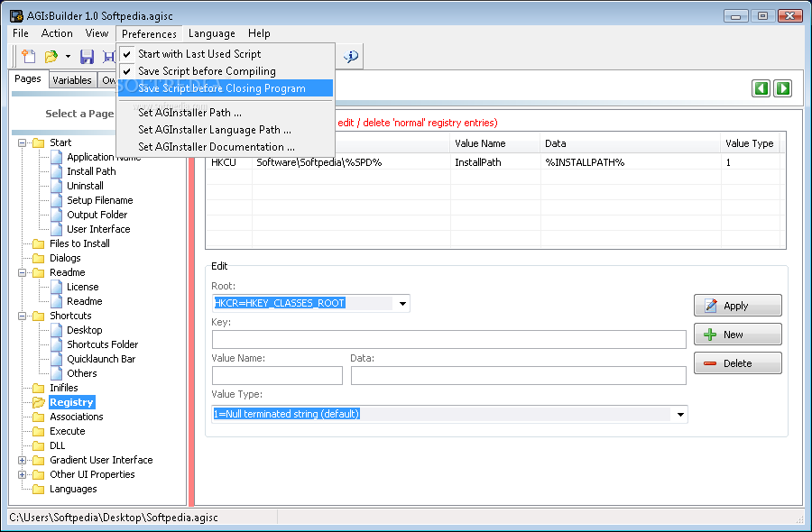Click the Apply button
Viewport: 812px width, 532px height.
(737, 306)
